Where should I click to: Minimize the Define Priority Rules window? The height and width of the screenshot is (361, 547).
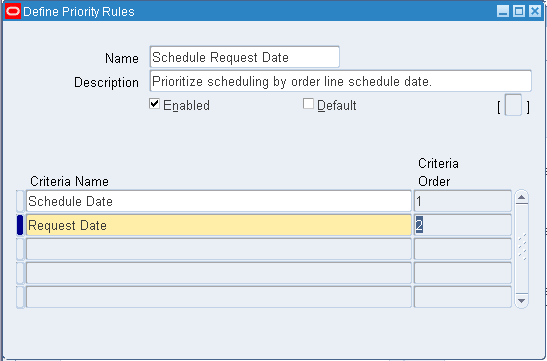click(503, 11)
